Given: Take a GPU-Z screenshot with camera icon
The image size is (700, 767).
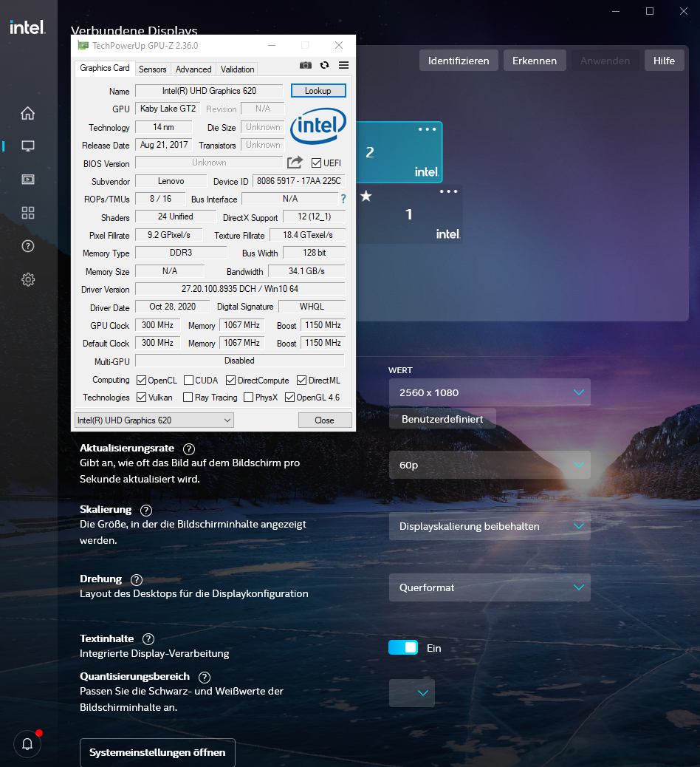Looking at the screenshot, I should point(306,65).
